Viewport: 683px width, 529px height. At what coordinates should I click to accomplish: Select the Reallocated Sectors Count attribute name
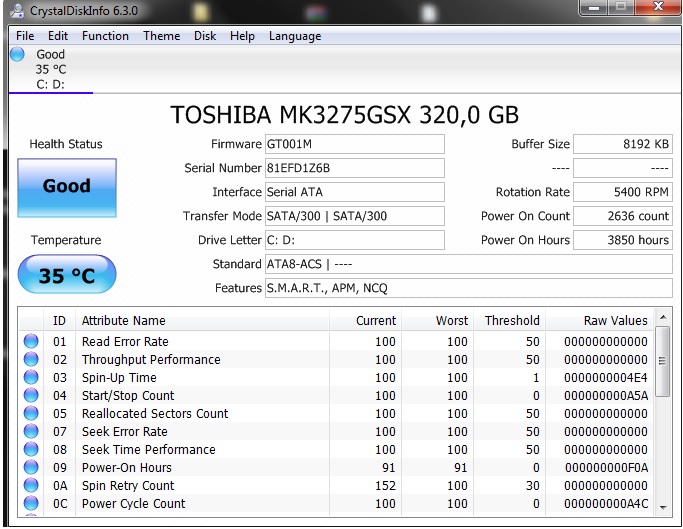[x=155, y=413]
